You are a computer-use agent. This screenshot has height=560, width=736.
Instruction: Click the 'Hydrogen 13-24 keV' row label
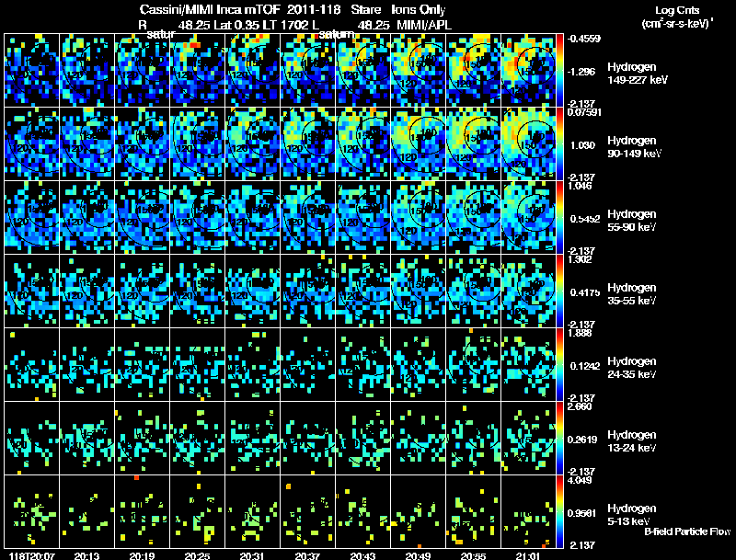click(632, 441)
